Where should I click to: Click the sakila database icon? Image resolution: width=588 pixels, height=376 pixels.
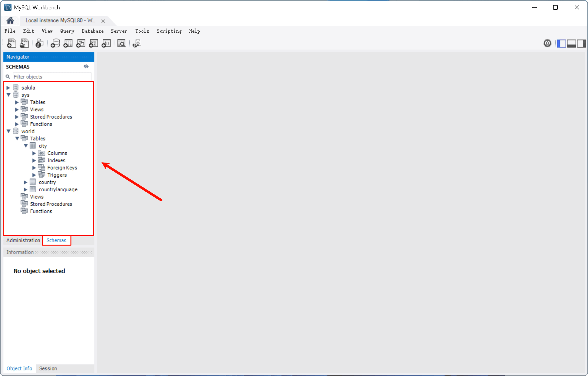pyautogui.click(x=16, y=87)
